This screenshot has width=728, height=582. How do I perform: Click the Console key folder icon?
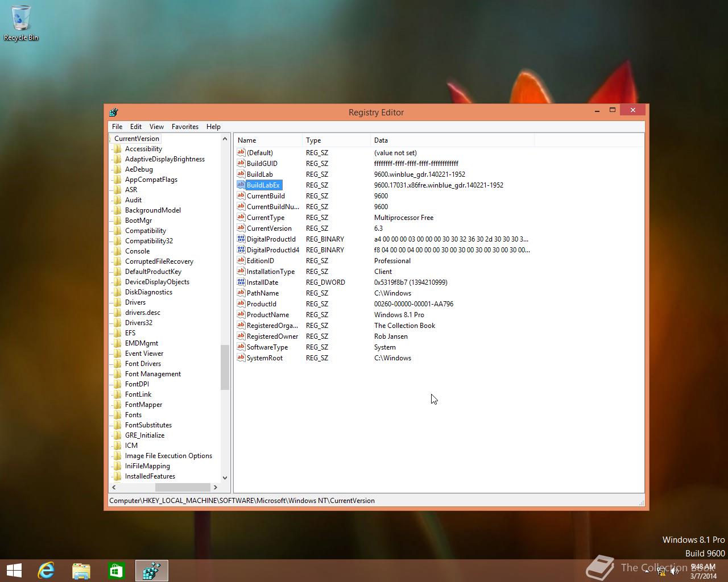(118, 251)
